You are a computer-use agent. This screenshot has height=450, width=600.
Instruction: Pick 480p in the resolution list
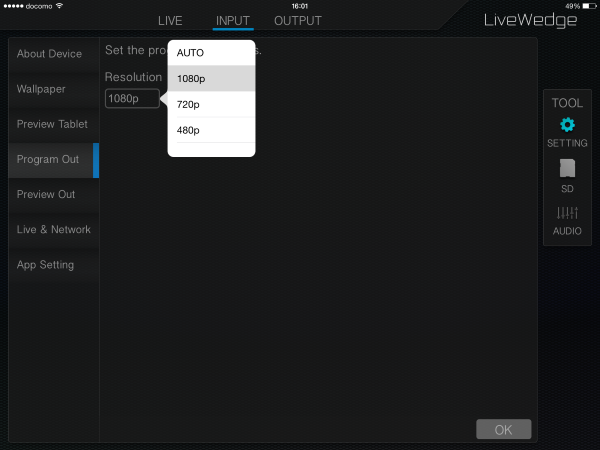[211, 130]
